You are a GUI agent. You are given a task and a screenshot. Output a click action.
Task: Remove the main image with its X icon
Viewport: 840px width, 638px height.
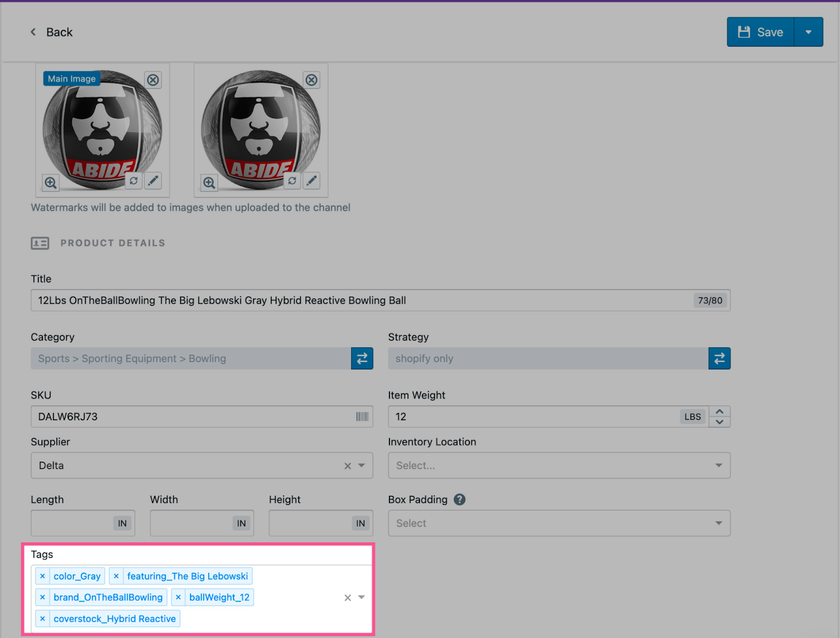tap(153, 80)
